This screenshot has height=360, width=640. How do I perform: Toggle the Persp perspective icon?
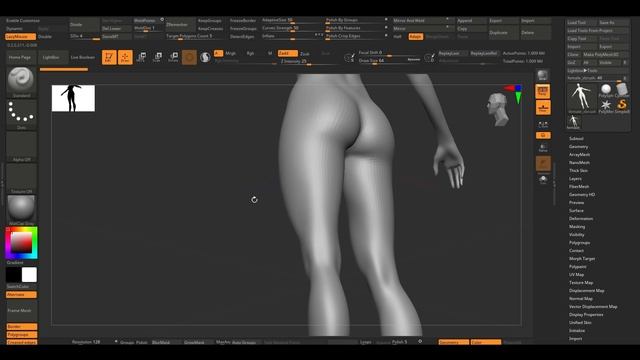(x=543, y=91)
